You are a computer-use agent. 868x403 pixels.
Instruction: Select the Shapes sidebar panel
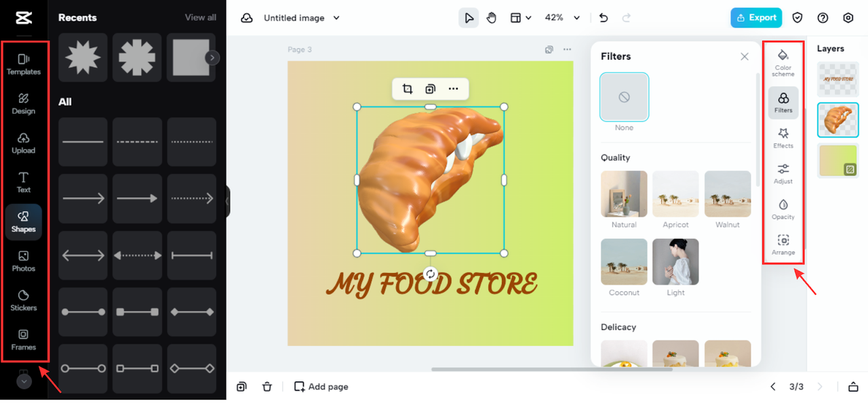tap(24, 221)
